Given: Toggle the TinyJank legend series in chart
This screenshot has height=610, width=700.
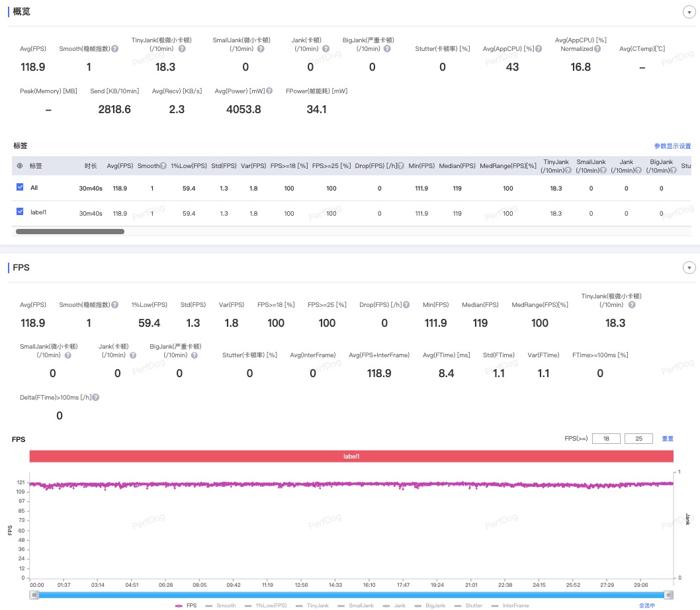Looking at the screenshot, I should (312, 605).
